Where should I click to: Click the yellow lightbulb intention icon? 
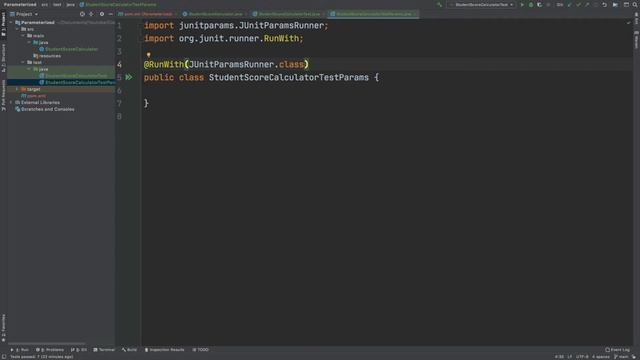pos(149,54)
